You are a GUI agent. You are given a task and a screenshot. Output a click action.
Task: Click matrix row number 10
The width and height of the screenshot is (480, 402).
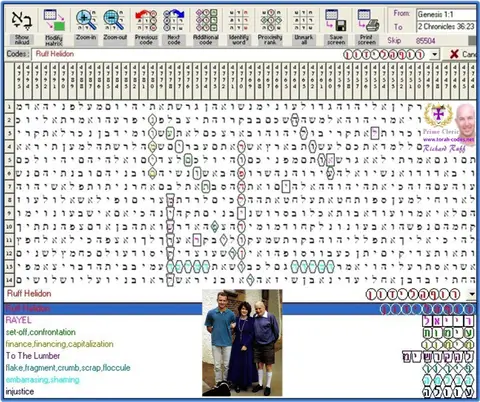click(9, 227)
